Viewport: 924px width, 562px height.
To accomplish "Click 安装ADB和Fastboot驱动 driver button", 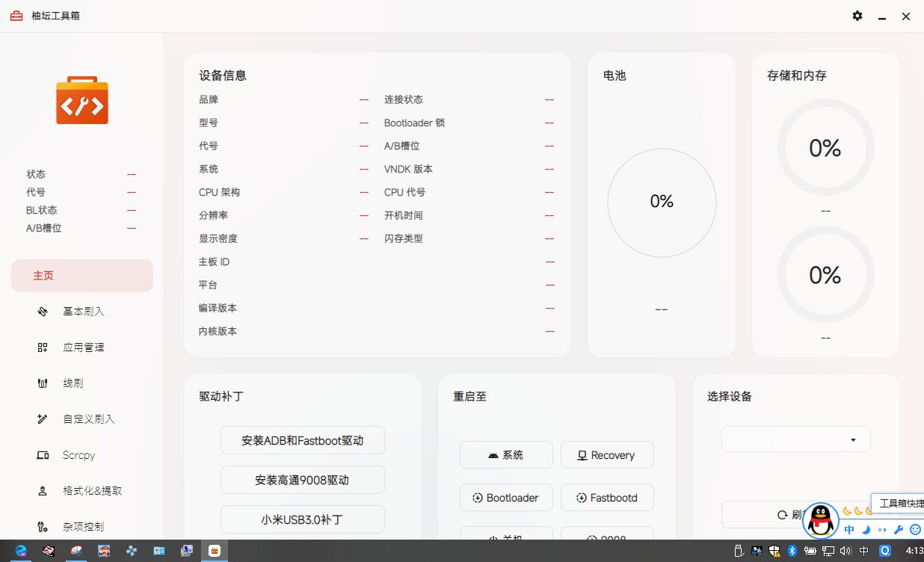I will (302, 440).
